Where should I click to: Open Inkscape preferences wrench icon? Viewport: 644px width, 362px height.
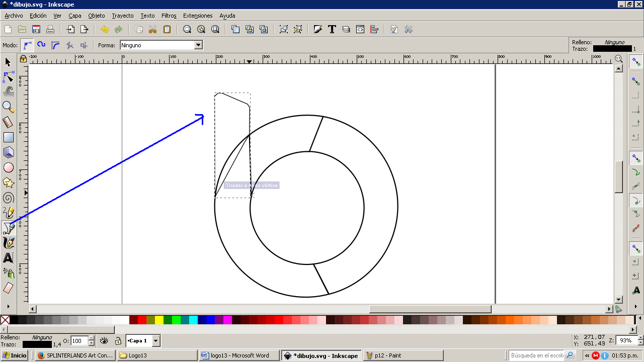click(409, 29)
